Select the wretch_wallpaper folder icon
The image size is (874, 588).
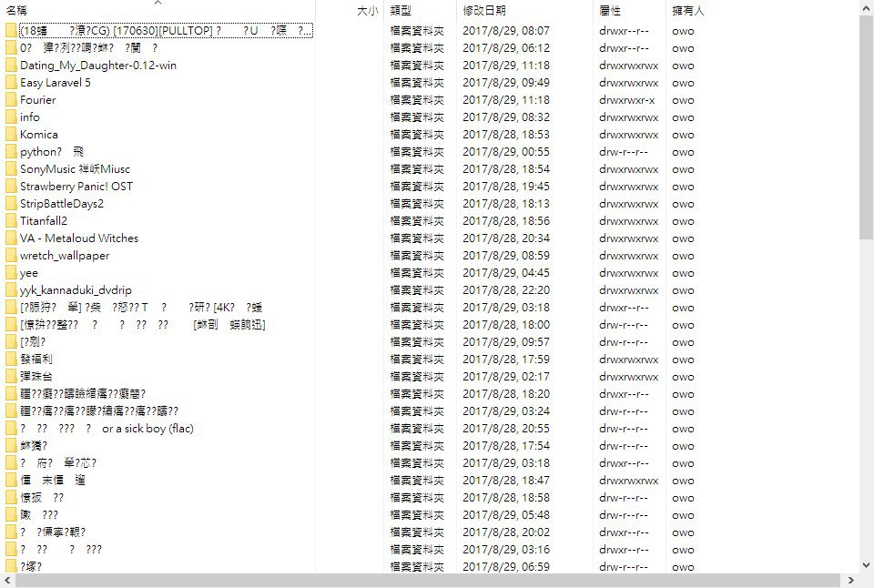tap(11, 255)
